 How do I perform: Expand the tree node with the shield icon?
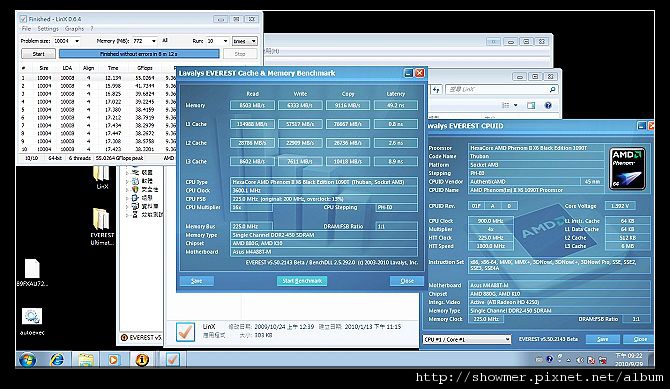pyautogui.click(x=127, y=189)
